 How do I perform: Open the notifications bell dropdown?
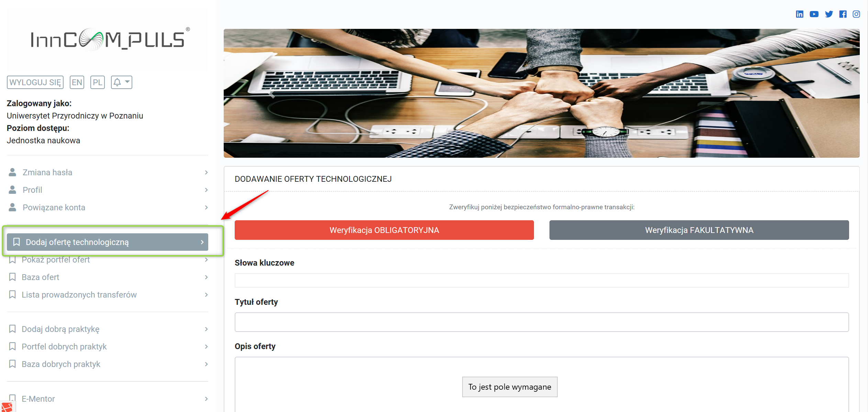pyautogui.click(x=122, y=82)
